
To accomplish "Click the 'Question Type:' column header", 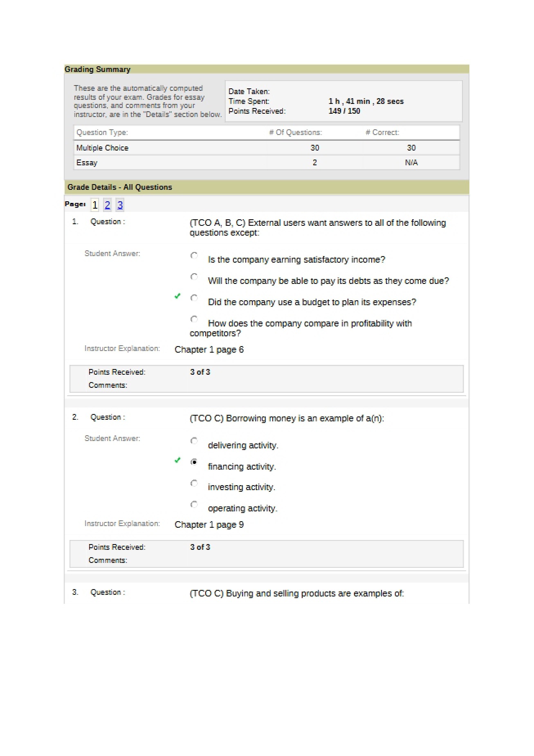I will coord(102,132).
